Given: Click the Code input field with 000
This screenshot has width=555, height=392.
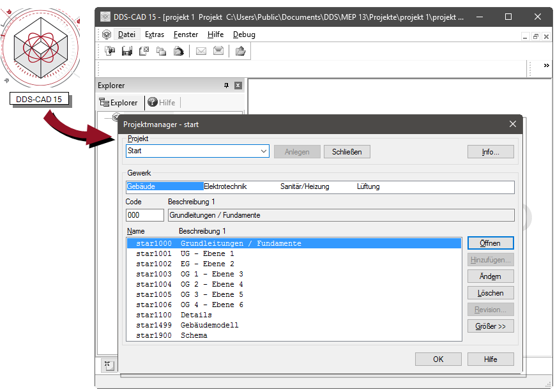Looking at the screenshot, I should [145, 215].
